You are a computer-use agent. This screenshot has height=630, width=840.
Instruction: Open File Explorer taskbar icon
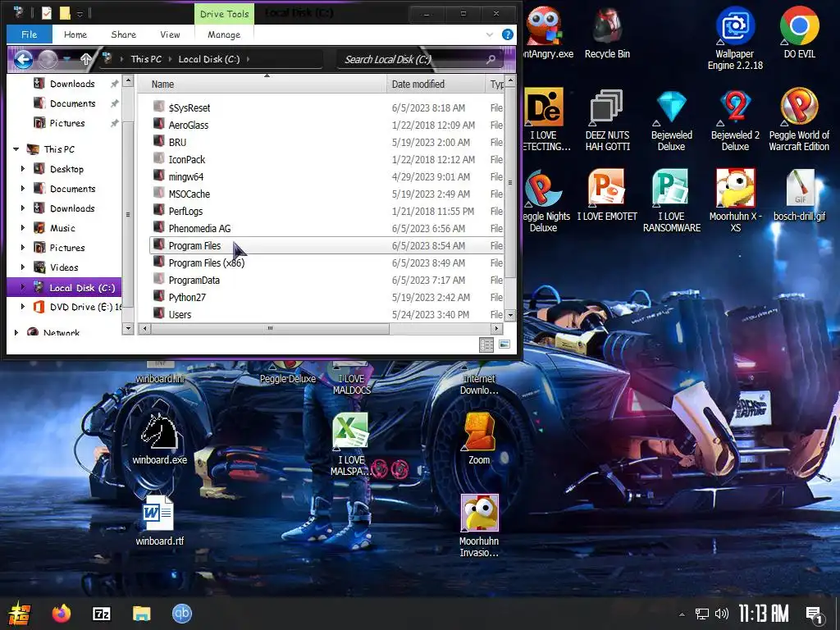(x=141, y=614)
